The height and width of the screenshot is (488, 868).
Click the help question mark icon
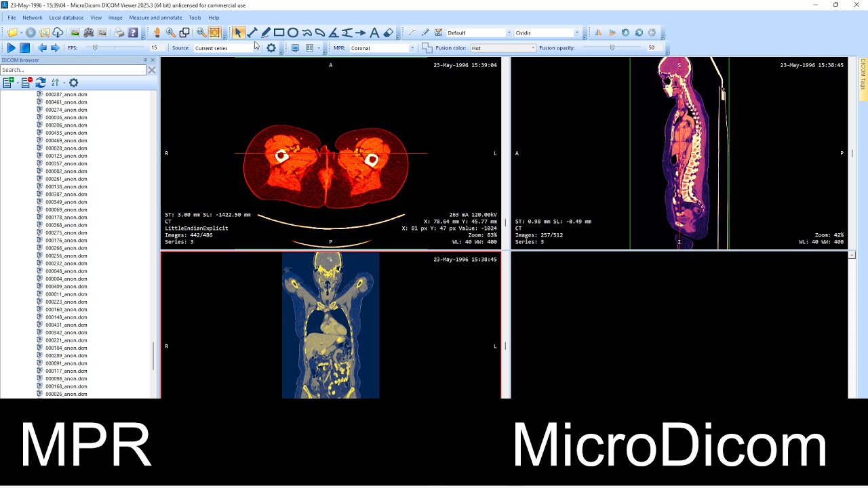(x=133, y=33)
